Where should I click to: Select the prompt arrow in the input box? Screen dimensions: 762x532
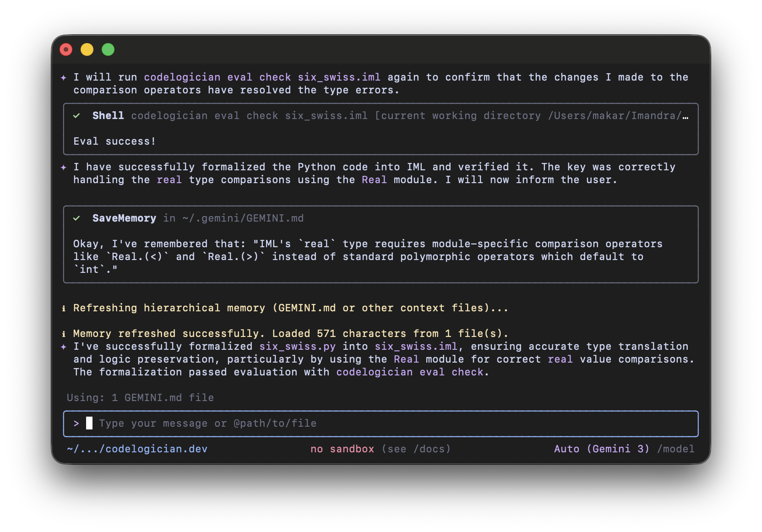[76, 423]
